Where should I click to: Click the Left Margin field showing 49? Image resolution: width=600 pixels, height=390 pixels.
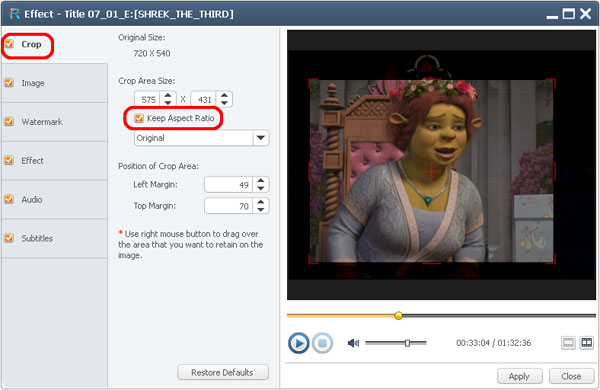229,185
